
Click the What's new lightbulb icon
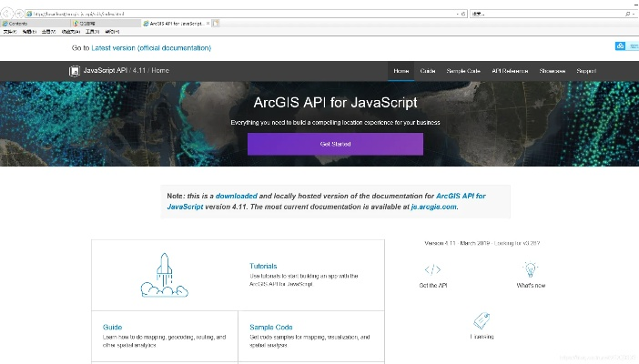point(531,269)
